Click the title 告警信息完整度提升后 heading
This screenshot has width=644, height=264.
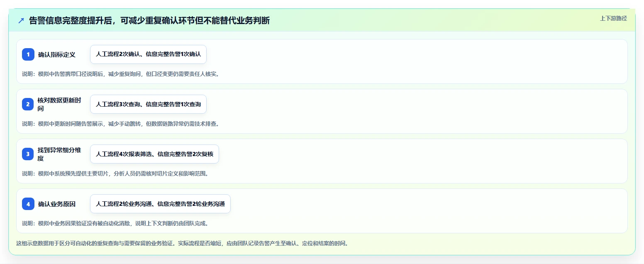[x=149, y=20]
